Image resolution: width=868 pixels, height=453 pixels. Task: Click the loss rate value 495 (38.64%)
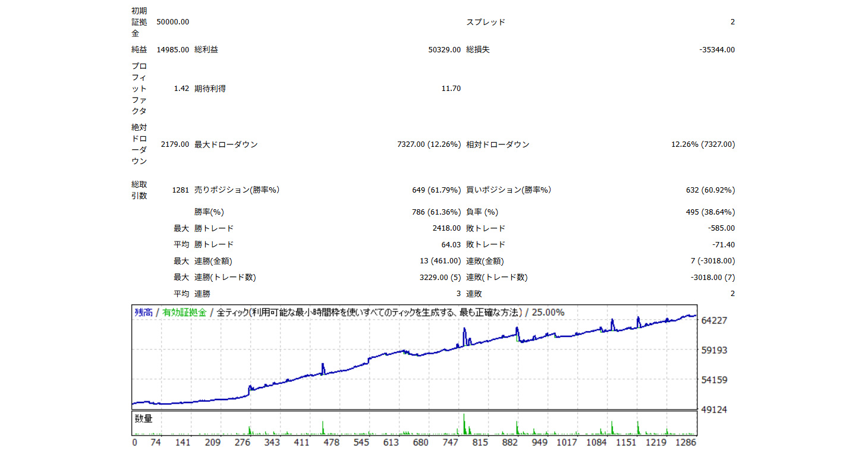(710, 212)
